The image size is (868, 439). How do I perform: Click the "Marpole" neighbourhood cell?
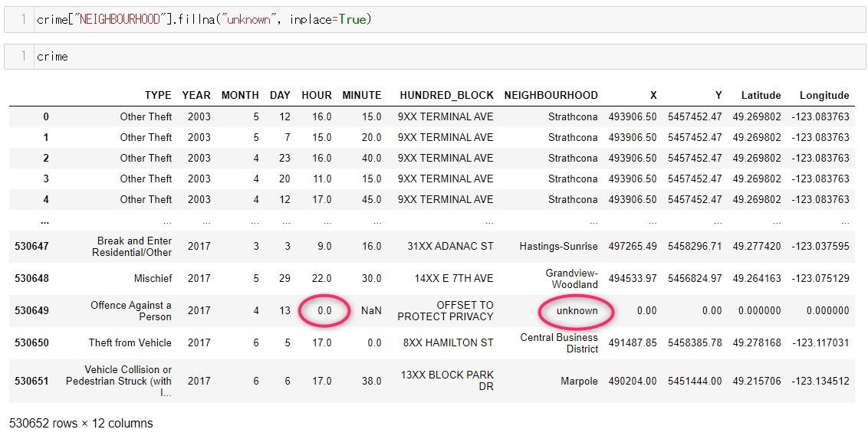[579, 381]
